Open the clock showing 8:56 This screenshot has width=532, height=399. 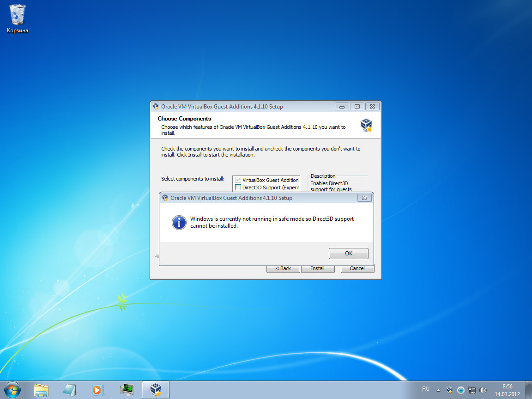(507, 390)
